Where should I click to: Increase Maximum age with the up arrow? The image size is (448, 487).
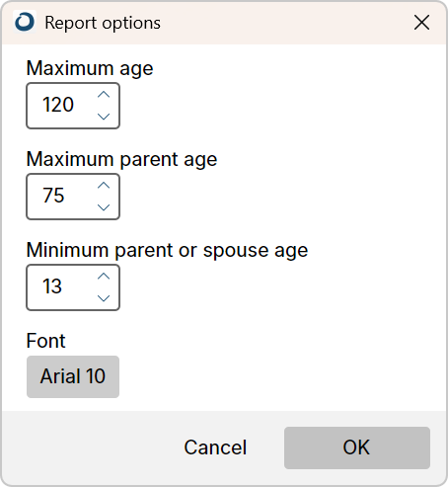[104, 95]
